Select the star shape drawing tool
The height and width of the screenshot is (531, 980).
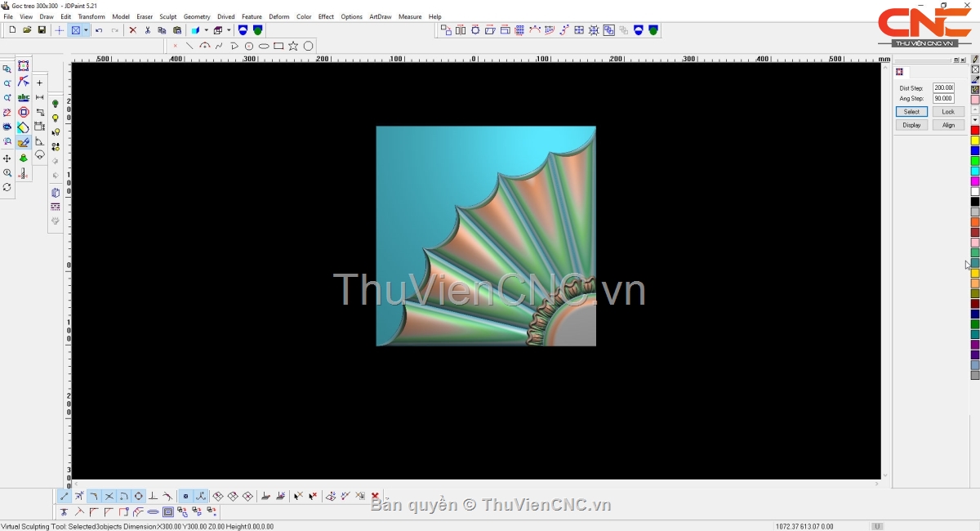point(293,47)
